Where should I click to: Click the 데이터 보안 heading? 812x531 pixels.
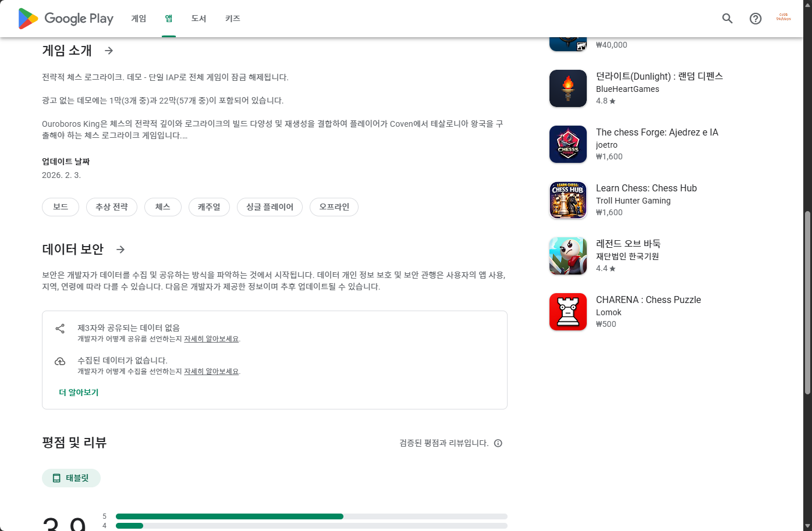[x=73, y=250]
